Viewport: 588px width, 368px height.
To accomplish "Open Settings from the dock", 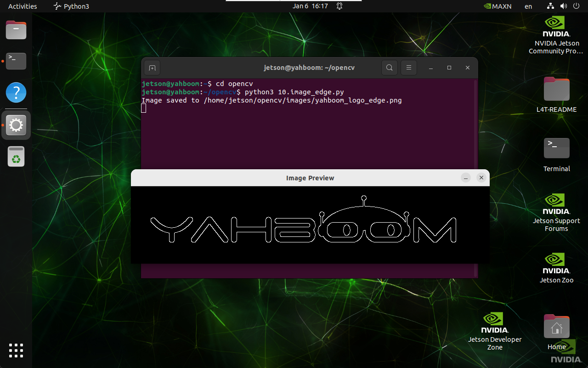I will [16, 125].
